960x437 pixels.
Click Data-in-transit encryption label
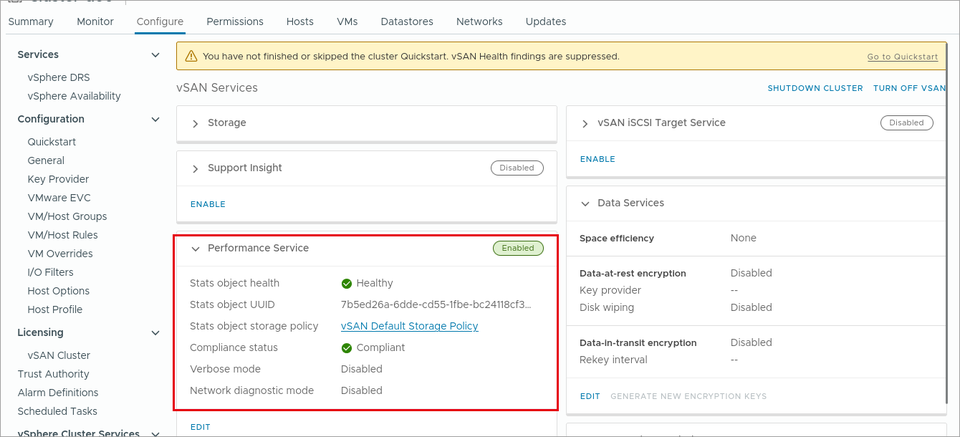pyautogui.click(x=638, y=343)
